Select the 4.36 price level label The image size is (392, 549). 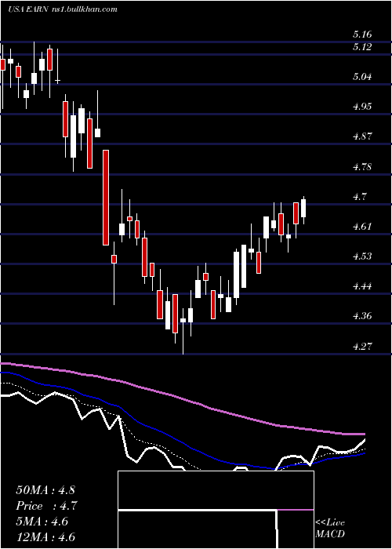pos(362,316)
